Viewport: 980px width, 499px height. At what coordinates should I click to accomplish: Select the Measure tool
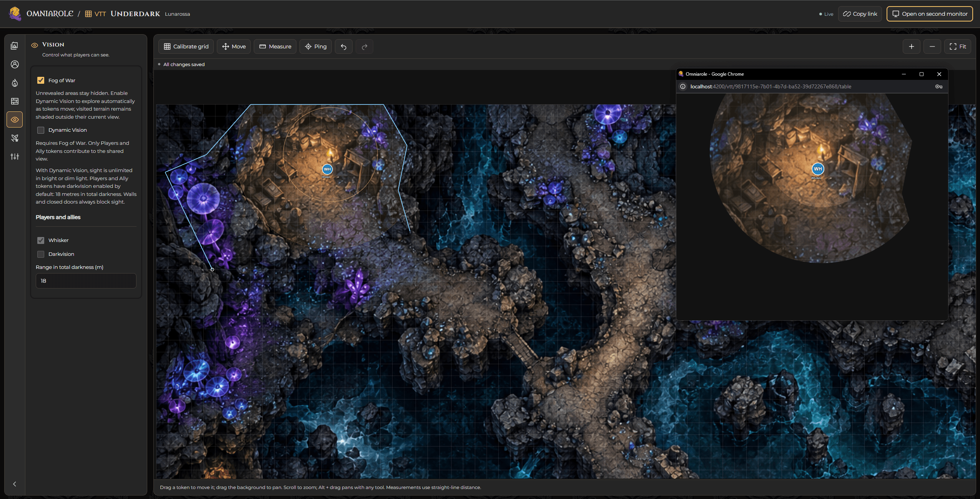[275, 46]
